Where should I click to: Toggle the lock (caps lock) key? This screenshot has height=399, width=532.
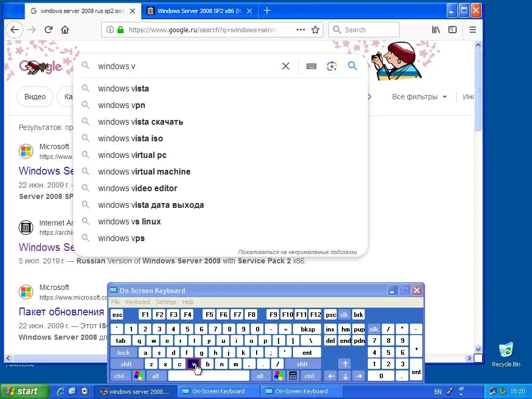(x=124, y=353)
